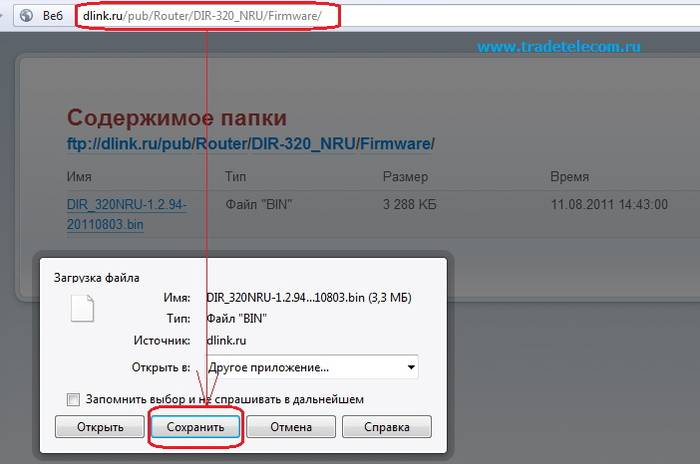Click the Открыть button
Image resolution: width=700 pixels, height=464 pixels.
[100, 427]
